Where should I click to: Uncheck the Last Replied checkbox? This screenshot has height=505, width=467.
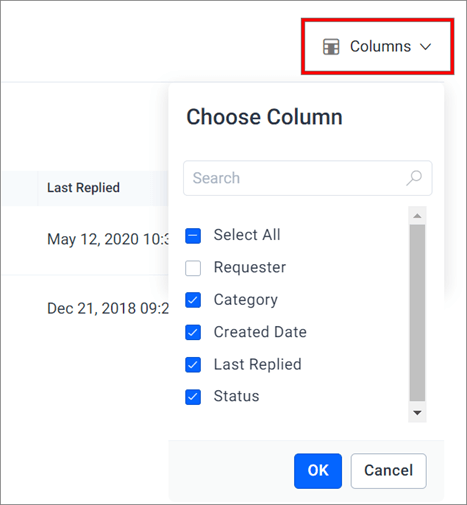coord(193,365)
